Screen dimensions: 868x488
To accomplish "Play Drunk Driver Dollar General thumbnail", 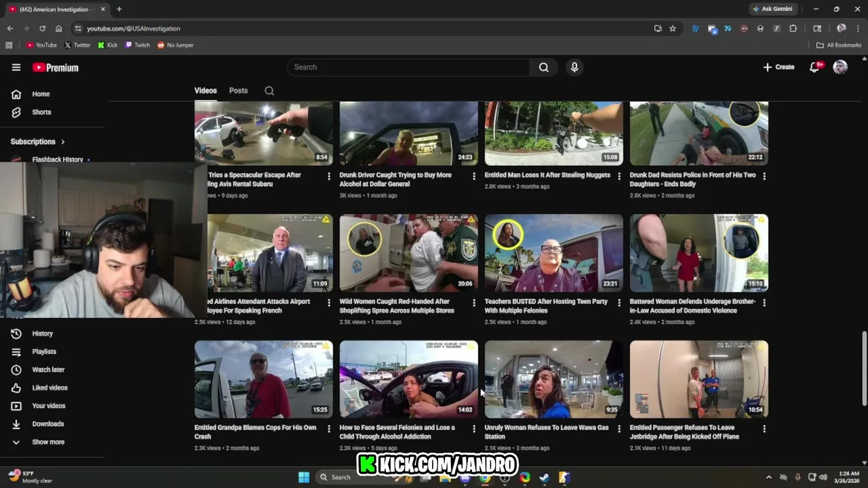I will pyautogui.click(x=409, y=134).
